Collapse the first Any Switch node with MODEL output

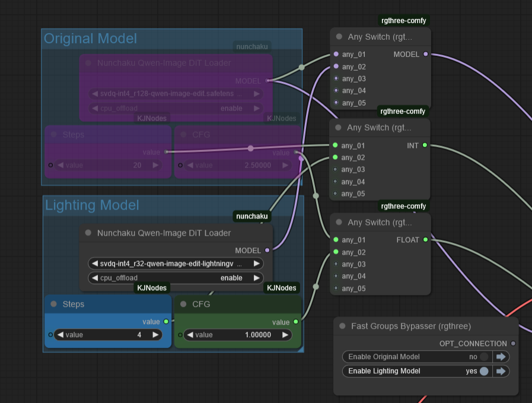click(x=339, y=37)
